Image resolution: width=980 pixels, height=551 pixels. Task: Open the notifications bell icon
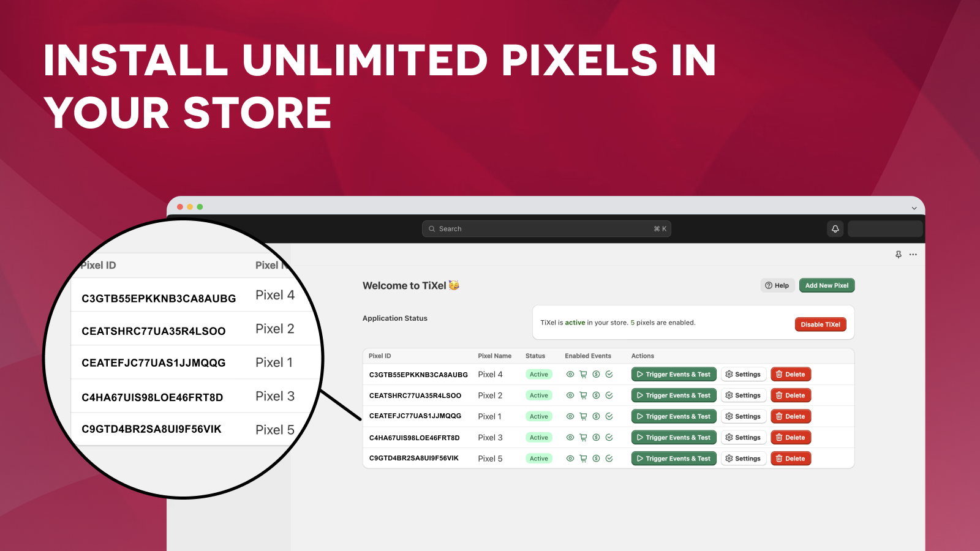coord(835,228)
